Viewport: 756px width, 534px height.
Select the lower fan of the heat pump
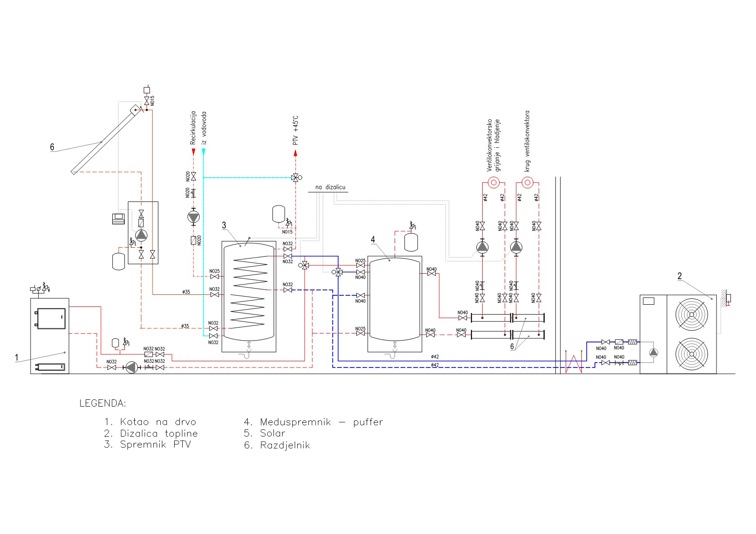(x=691, y=354)
